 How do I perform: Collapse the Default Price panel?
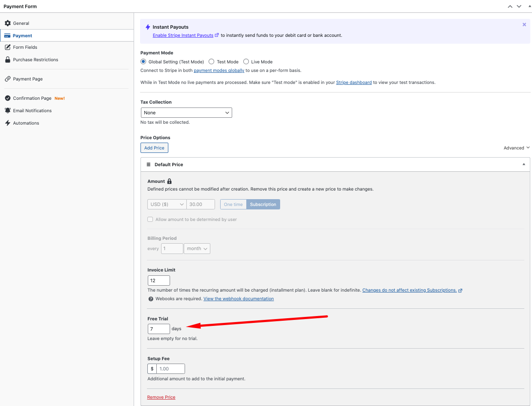523,164
